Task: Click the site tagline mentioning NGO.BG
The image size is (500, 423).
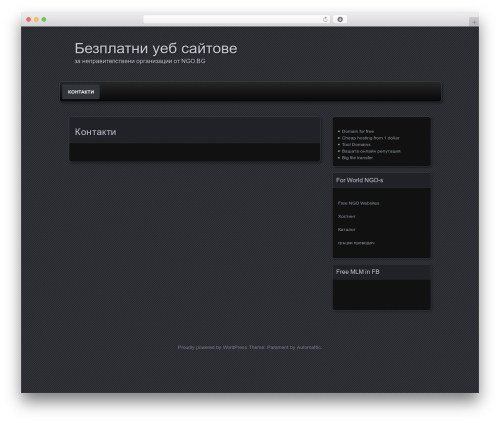Action: point(140,61)
